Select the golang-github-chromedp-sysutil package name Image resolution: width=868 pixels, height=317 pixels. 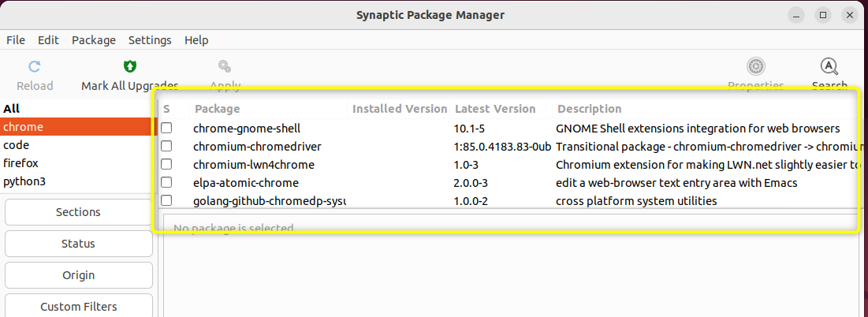click(270, 200)
